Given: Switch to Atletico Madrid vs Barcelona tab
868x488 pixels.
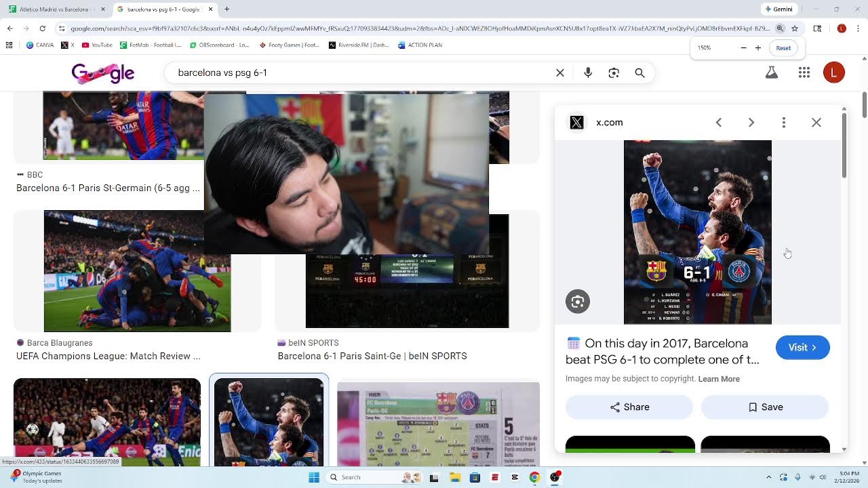Looking at the screenshot, I should (x=57, y=9).
